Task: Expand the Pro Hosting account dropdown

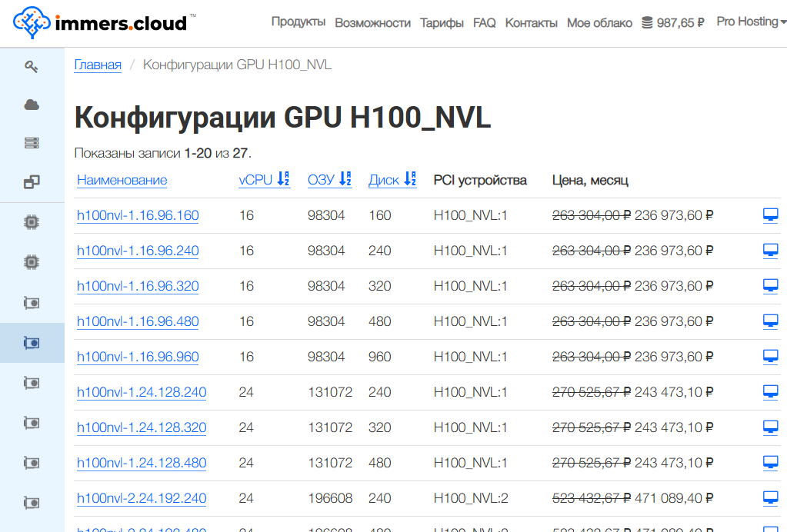Action: click(x=751, y=22)
